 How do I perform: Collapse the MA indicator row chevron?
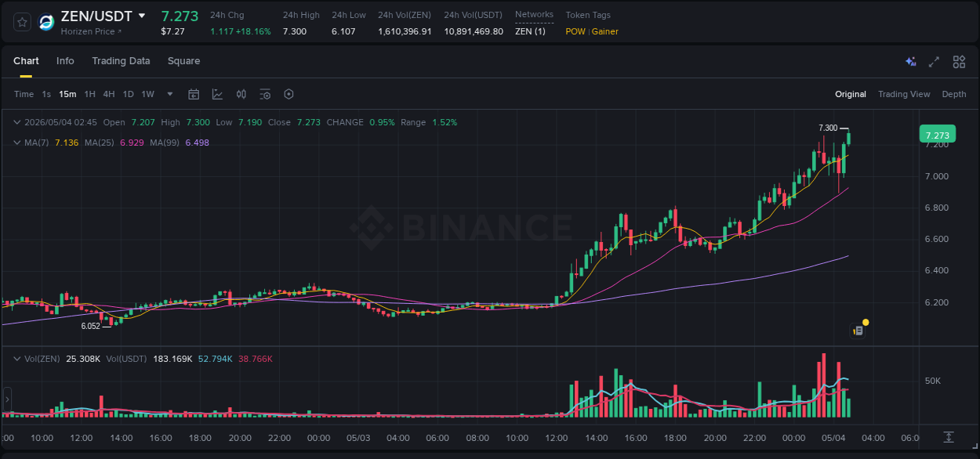17,143
